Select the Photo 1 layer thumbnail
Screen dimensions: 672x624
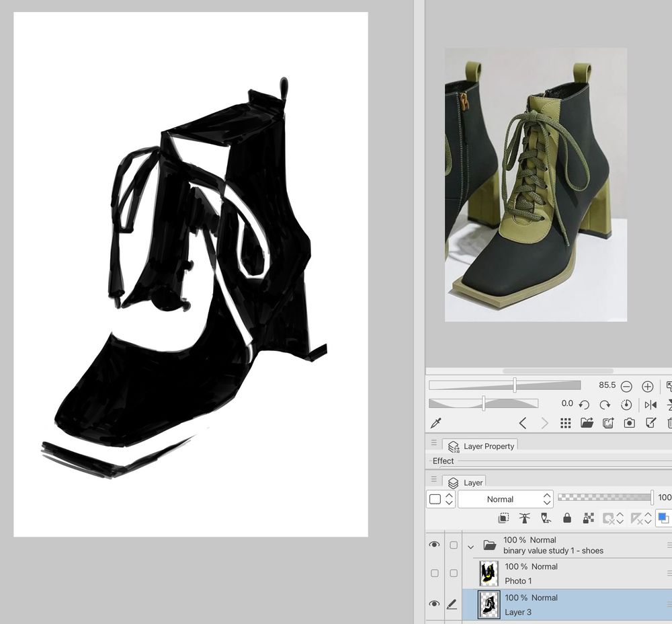click(x=489, y=573)
